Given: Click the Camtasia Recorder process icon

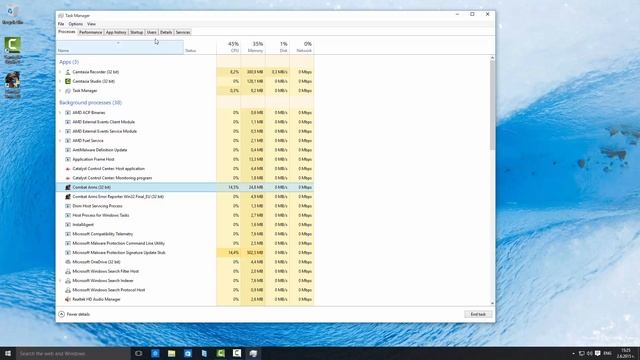Looking at the screenshot, I should (68, 72).
